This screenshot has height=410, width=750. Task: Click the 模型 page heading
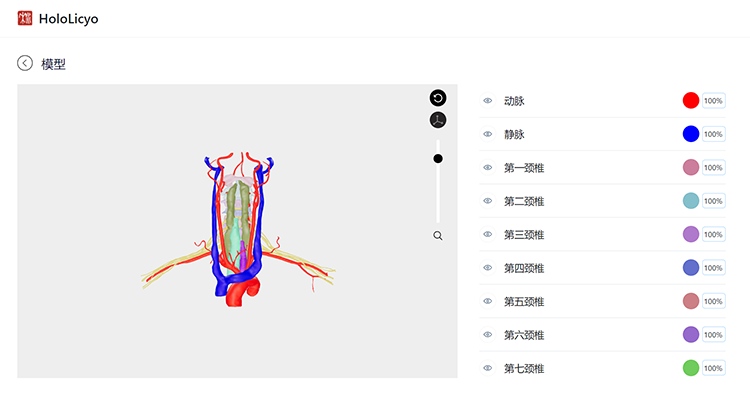point(53,64)
